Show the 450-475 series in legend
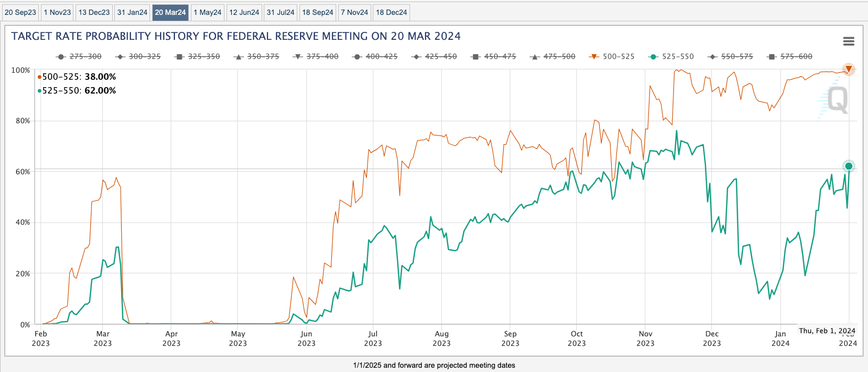Viewport: 868px width, 372px height. click(494, 56)
